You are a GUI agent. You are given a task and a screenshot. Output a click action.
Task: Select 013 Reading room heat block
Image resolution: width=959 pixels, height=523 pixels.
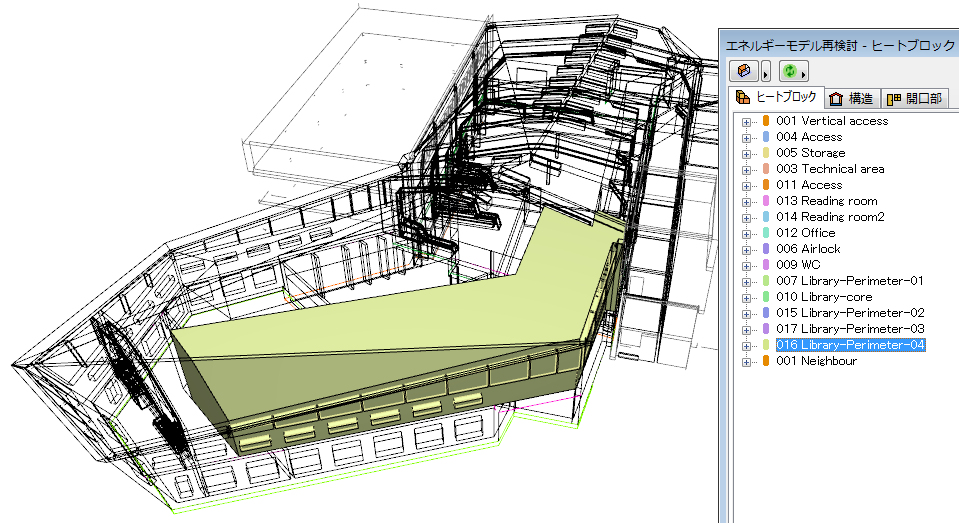pos(826,200)
